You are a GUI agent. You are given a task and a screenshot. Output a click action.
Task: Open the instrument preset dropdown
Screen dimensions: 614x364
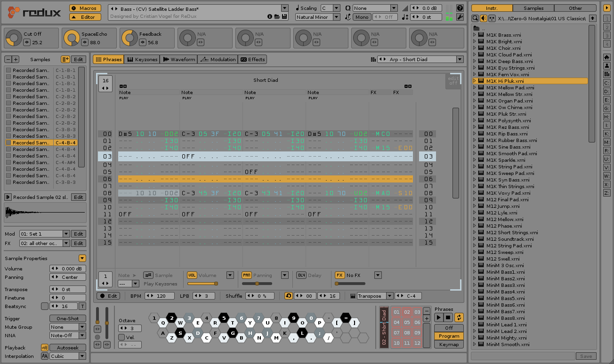click(284, 8)
